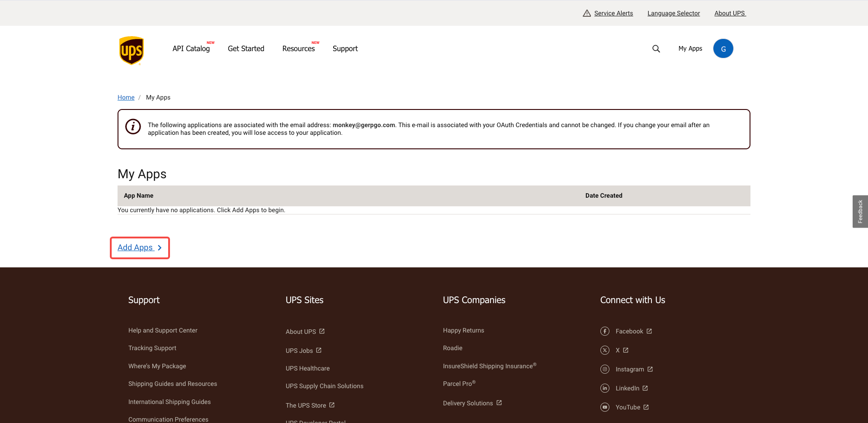
Task: Click the My Apps page heading
Action: (x=142, y=174)
